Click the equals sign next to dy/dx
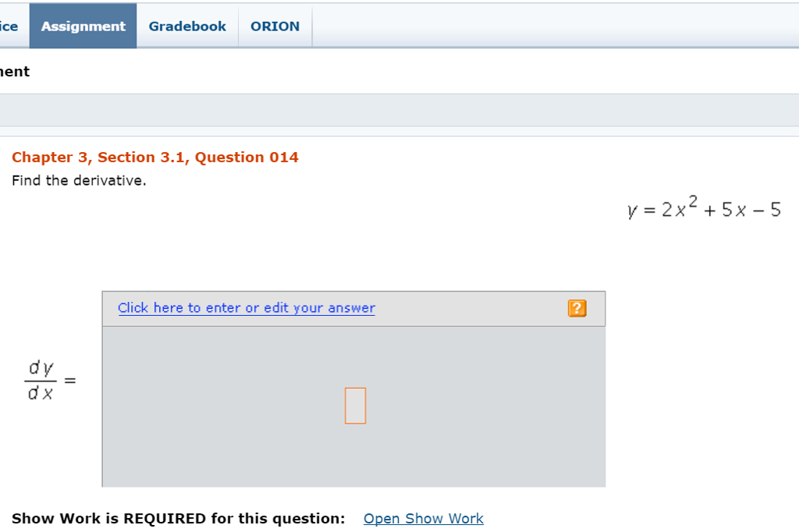Image resolution: width=799 pixels, height=532 pixels. pos(69,380)
